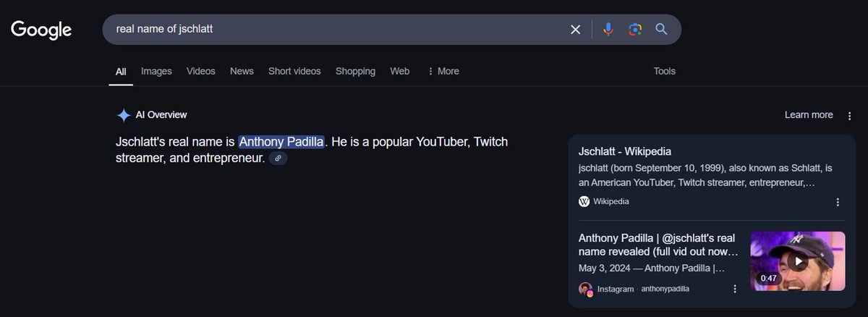Open AI Overview three-dot options menu
This screenshot has width=868, height=317.
849,116
